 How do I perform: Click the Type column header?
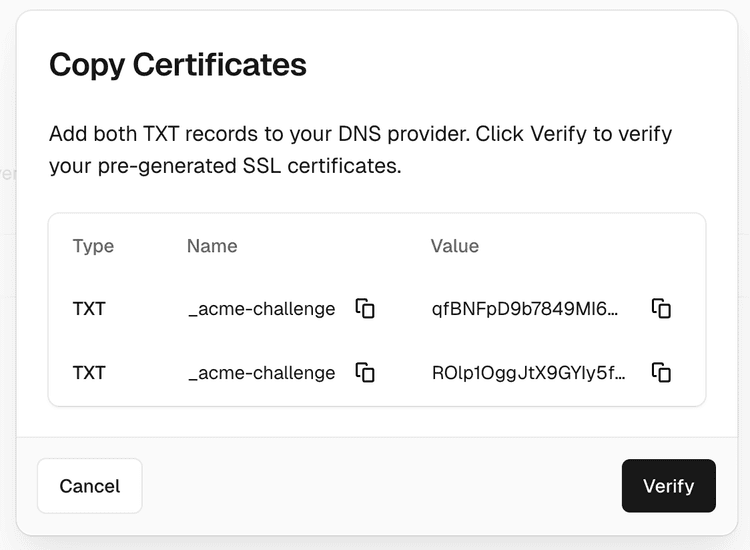[93, 246]
